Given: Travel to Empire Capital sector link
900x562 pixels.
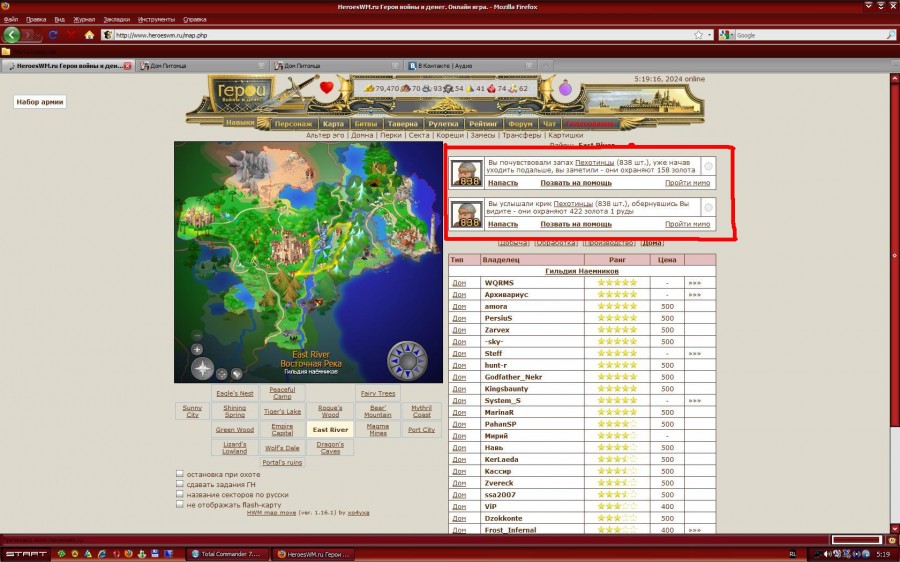Looking at the screenshot, I should pyautogui.click(x=282, y=429).
